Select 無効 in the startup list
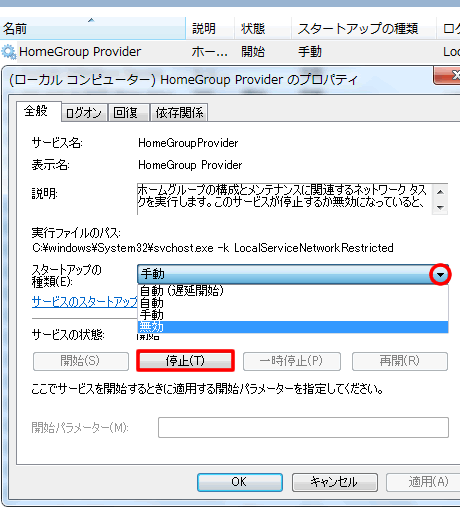 [x=293, y=327]
